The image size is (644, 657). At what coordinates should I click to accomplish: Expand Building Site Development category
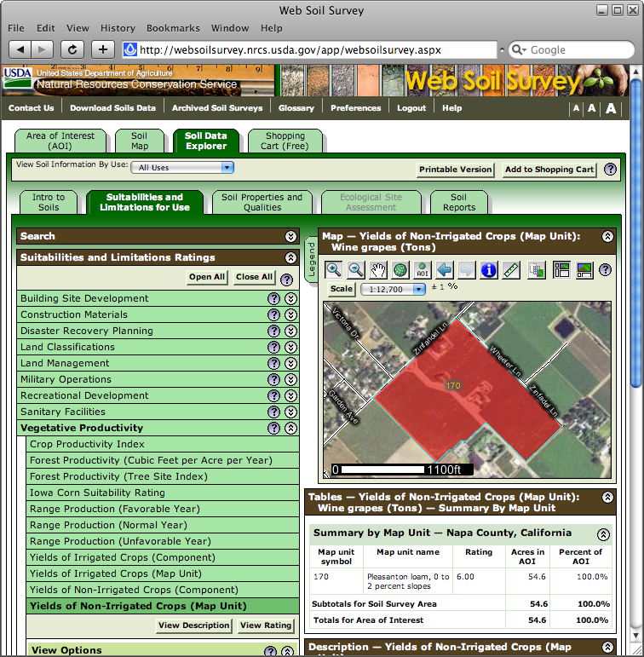pos(290,298)
